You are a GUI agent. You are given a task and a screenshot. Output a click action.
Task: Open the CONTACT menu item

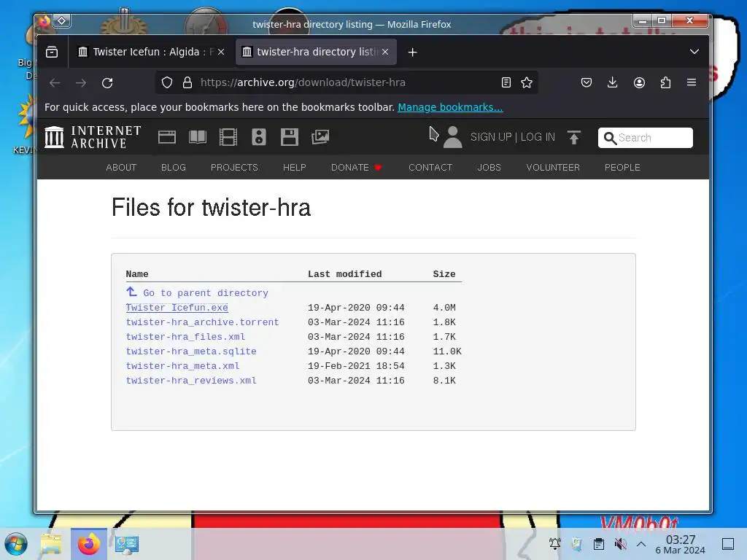pyautogui.click(x=430, y=168)
